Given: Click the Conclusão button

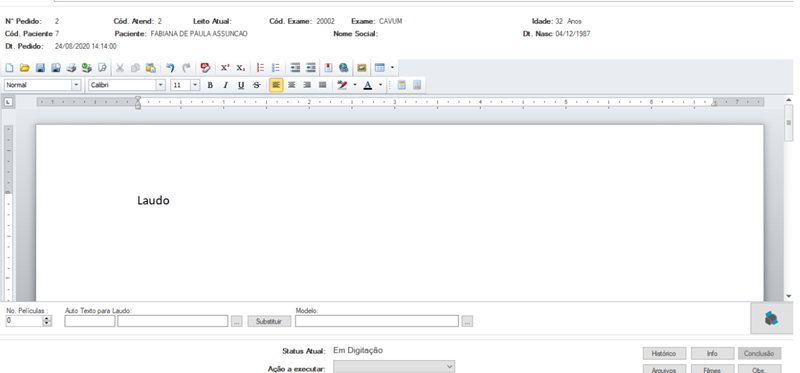Looking at the screenshot, I should pos(759,354).
